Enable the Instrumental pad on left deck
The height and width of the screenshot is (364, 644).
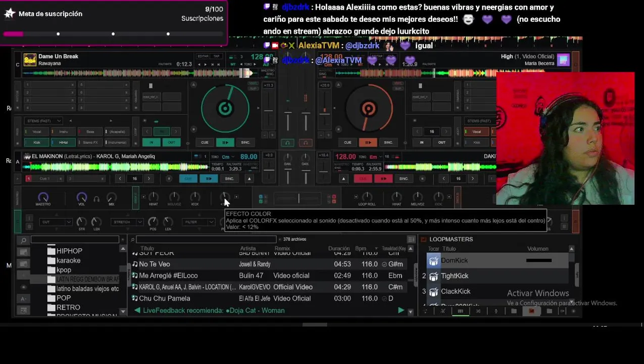pyautogui.click(x=117, y=143)
